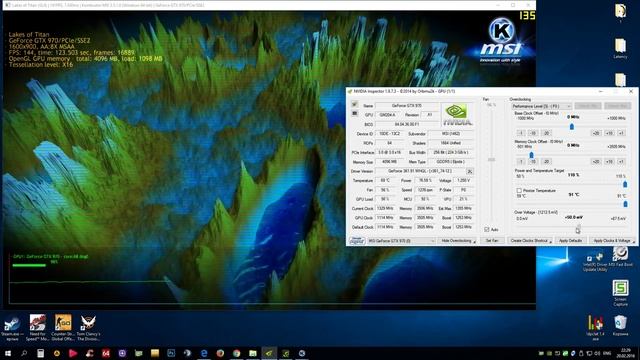The width and height of the screenshot is (640, 360).
Task: Click the Hide Overclocking button
Action: (x=457, y=241)
